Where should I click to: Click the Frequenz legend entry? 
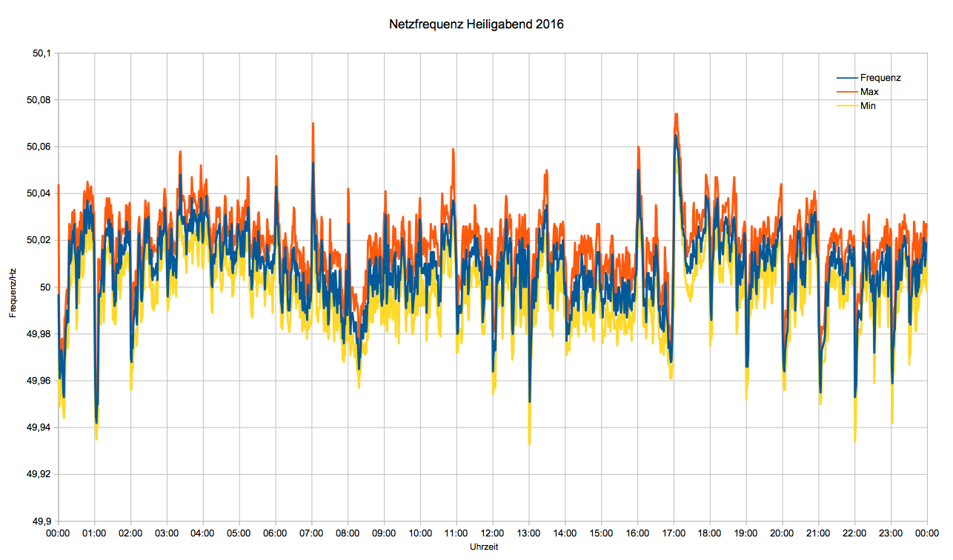click(x=869, y=78)
